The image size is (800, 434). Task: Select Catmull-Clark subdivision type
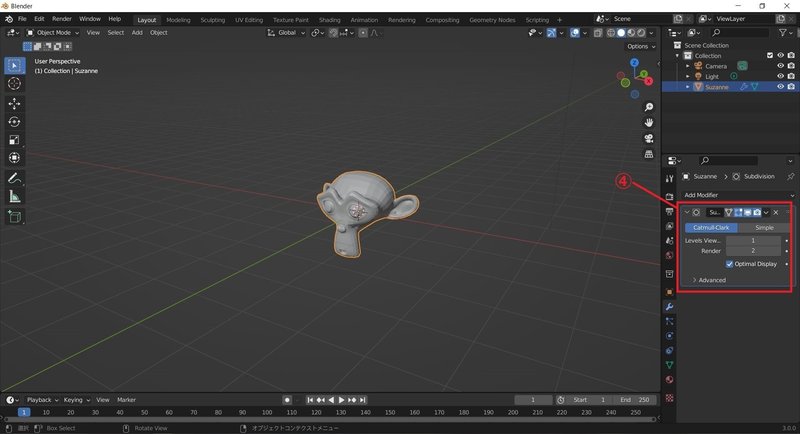[x=711, y=227]
